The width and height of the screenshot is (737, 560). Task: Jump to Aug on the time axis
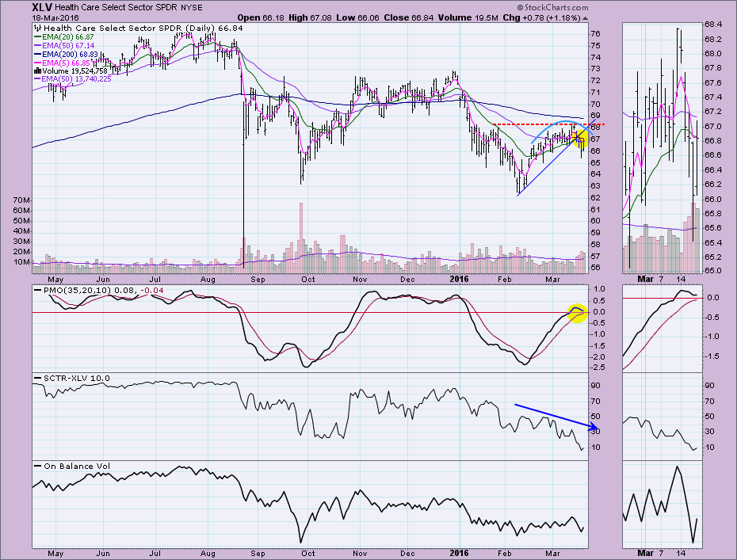[208, 279]
